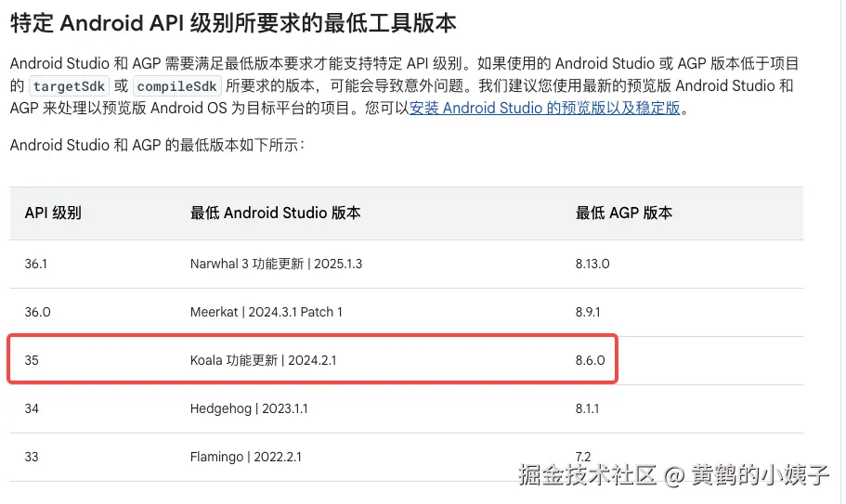The image size is (846, 504).
Task: Click the AGP version 8.1.1 cell
Action: pyautogui.click(x=587, y=408)
